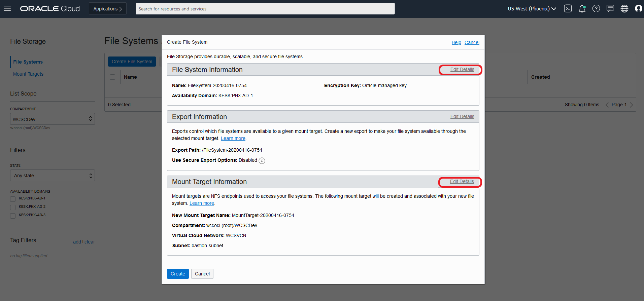Open the notifications bell

pyautogui.click(x=582, y=9)
